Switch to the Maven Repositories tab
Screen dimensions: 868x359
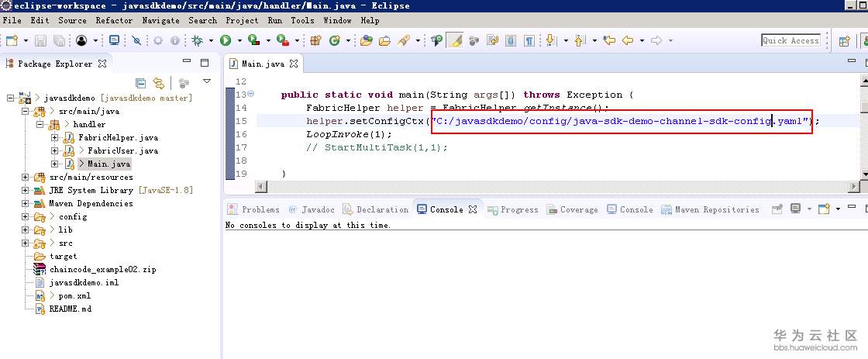710,209
